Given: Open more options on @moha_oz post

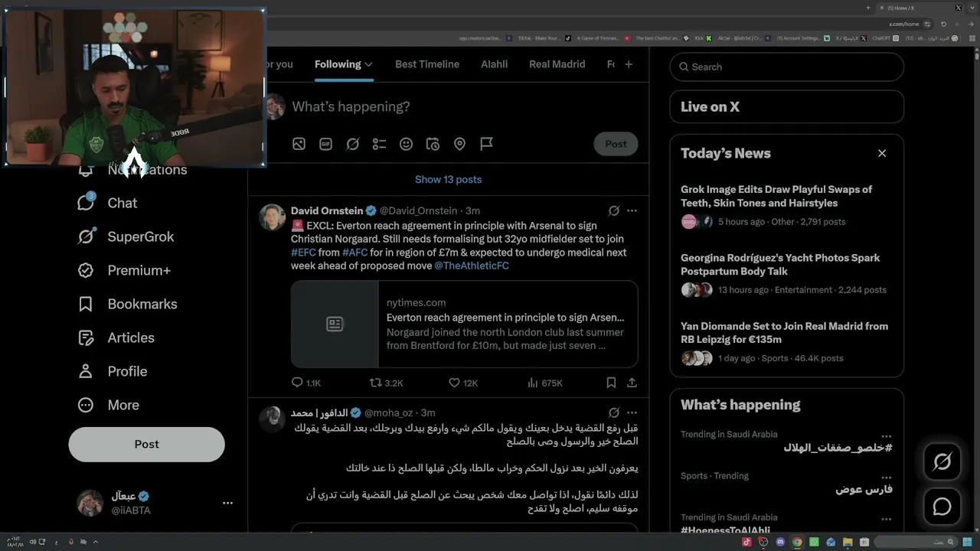Looking at the screenshot, I should tap(632, 412).
